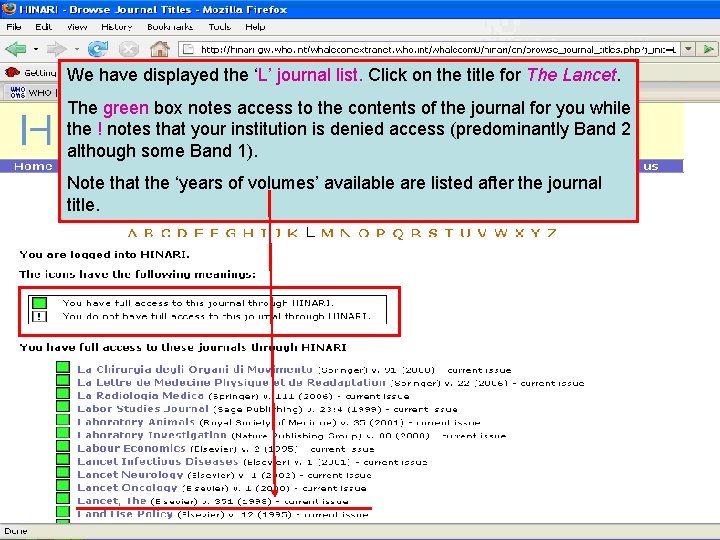
Task: Browse journals starting with letter W
Action: tap(501, 233)
